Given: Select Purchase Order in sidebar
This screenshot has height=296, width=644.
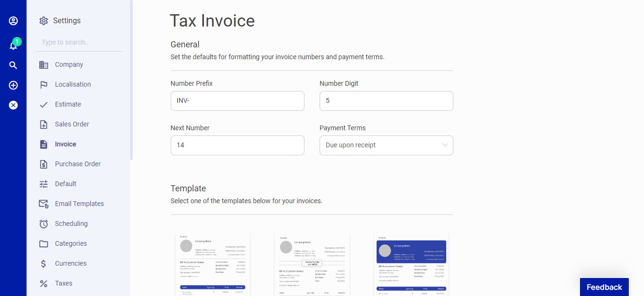Looking at the screenshot, I should [x=78, y=164].
